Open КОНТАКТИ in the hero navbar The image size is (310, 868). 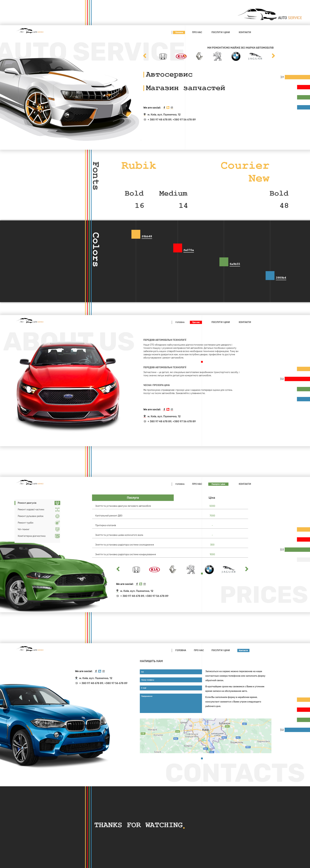click(x=245, y=32)
